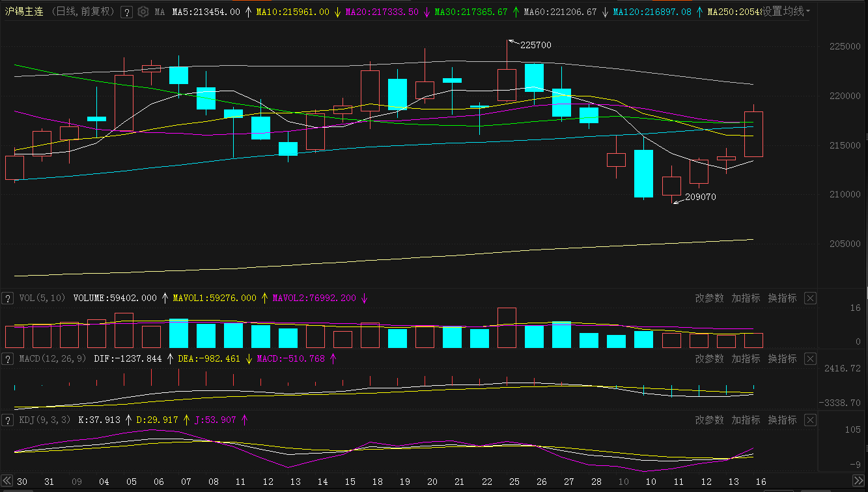Screen dimensions: 868x492
Task: Click the MACD(12,26,9) indicator name
Action: point(53,358)
